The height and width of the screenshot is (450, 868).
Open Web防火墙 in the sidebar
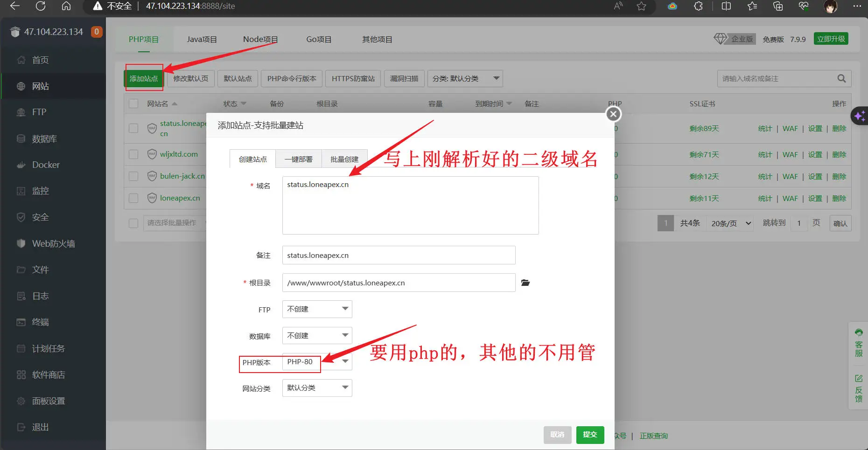[53, 243]
